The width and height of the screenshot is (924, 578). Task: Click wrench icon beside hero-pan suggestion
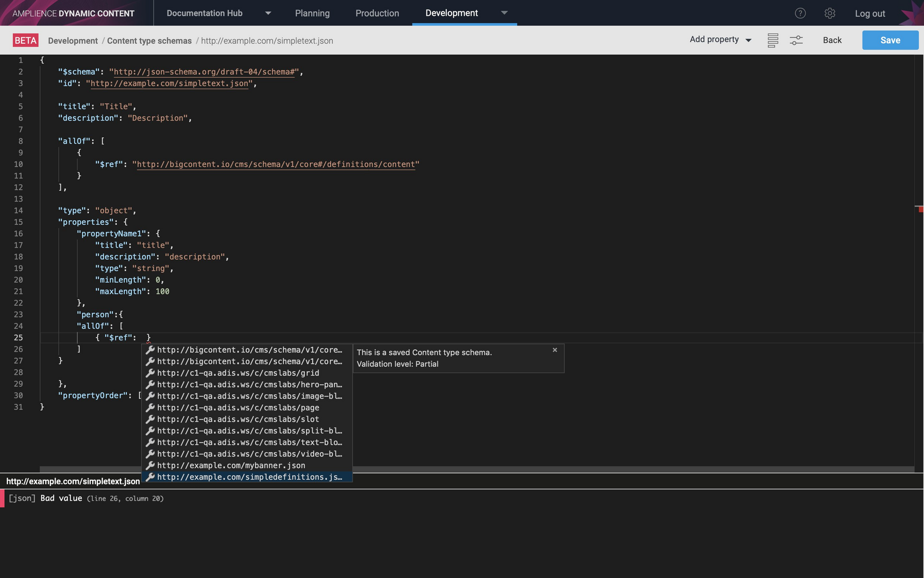click(x=150, y=384)
